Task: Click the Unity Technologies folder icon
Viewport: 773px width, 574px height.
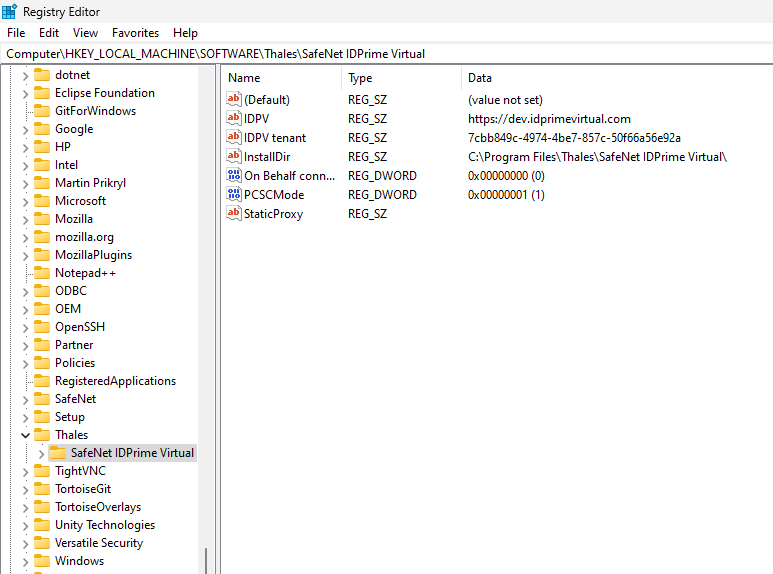Action: coord(42,525)
